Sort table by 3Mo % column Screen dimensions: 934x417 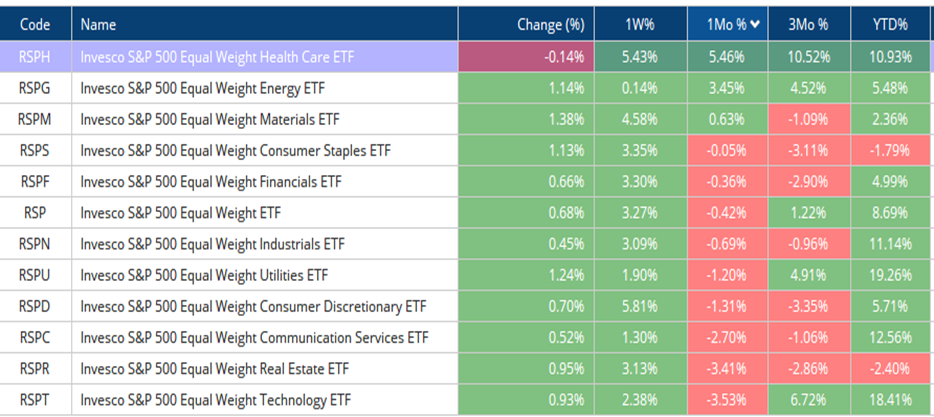click(x=810, y=24)
